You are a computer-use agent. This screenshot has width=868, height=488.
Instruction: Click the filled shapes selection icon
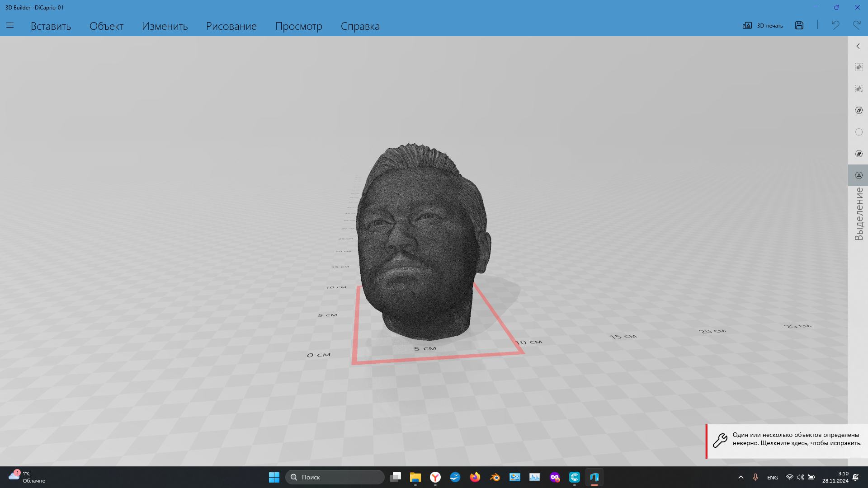(x=859, y=154)
